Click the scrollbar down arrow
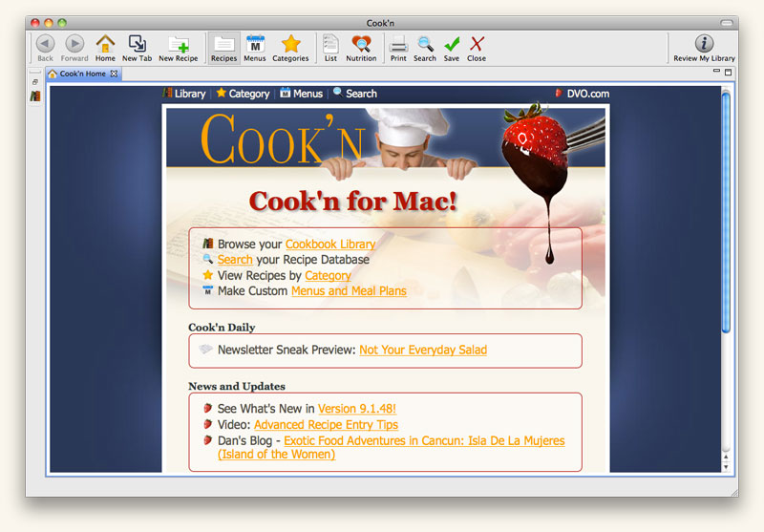Screen dimensions: 764x532 (x=726, y=467)
